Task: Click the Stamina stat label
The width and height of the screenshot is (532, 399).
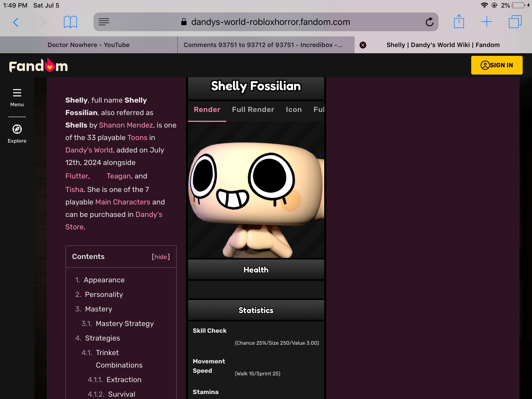Action: coord(205,392)
